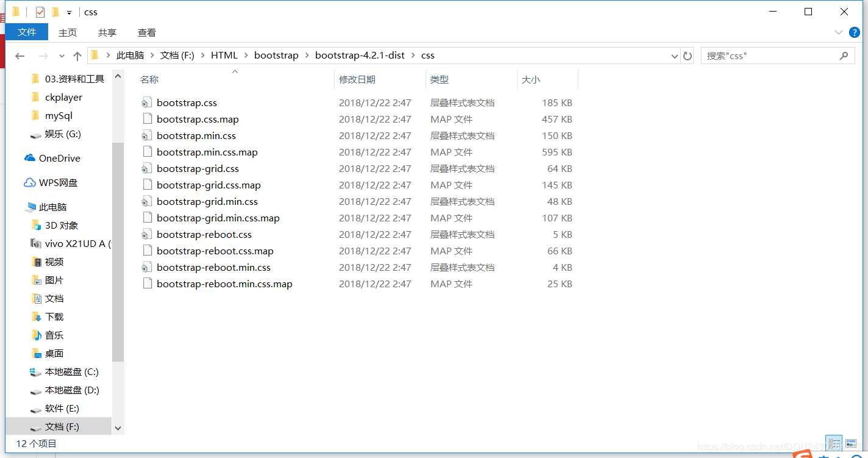The width and height of the screenshot is (868, 458).
Task: Click the bootstrap-reboot.min.css.map file icon
Action: click(146, 284)
